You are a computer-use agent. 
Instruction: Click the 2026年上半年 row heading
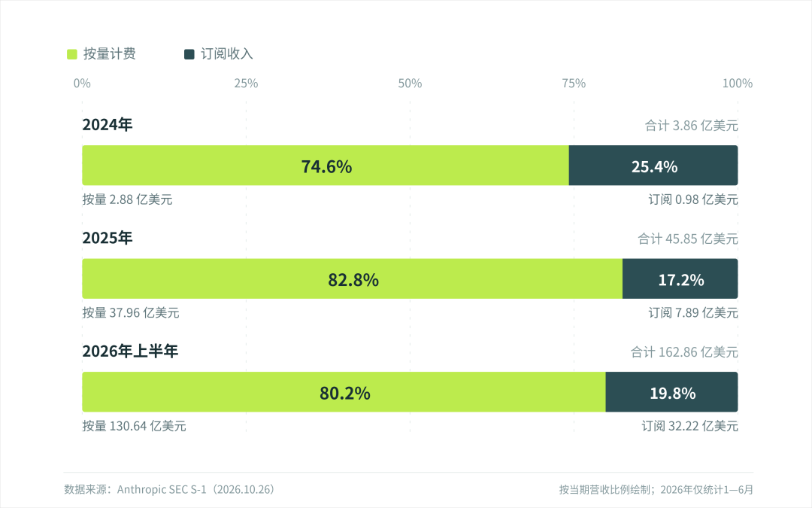[130, 351]
